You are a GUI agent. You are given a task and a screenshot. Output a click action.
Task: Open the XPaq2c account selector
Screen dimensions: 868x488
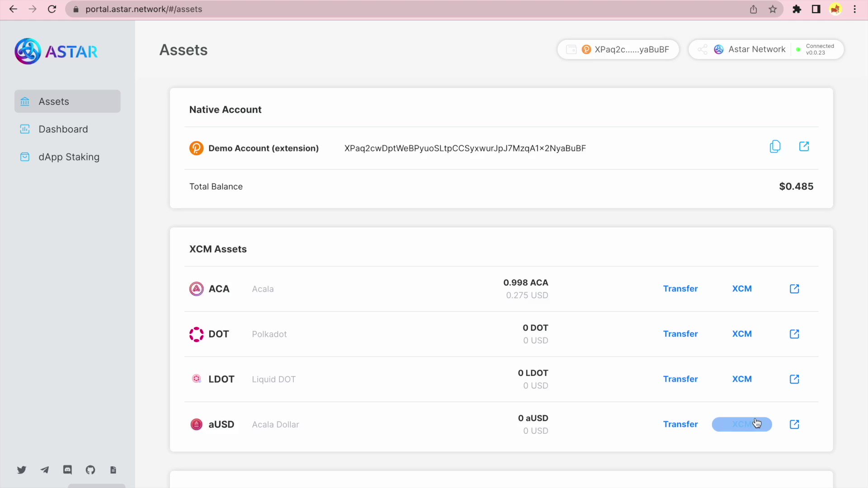coord(618,49)
